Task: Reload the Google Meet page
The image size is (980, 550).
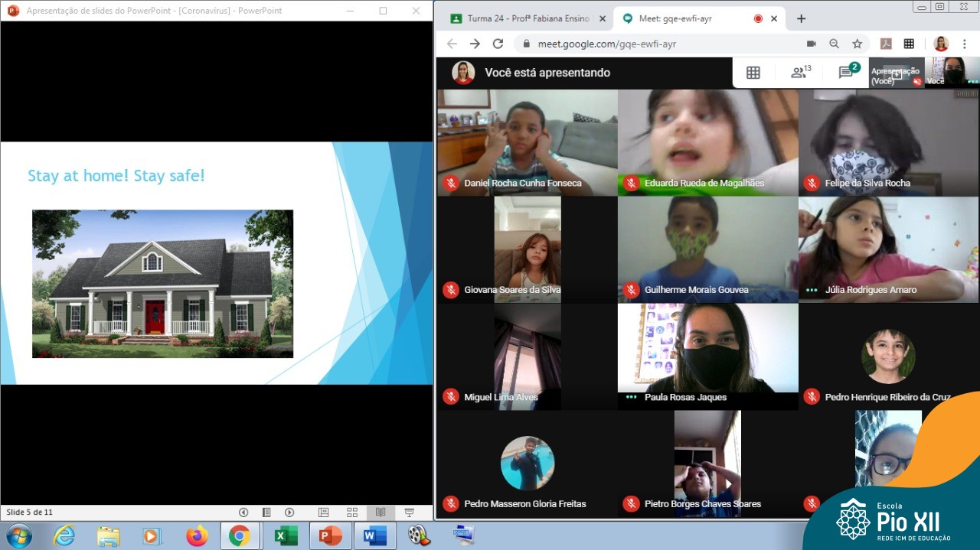Action: pyautogui.click(x=498, y=44)
